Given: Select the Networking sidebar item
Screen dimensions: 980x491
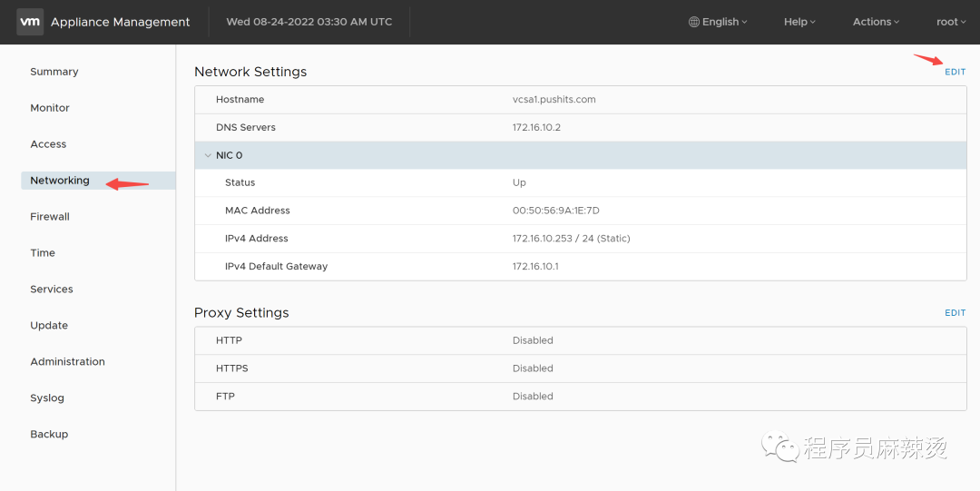Looking at the screenshot, I should (x=98, y=181).
